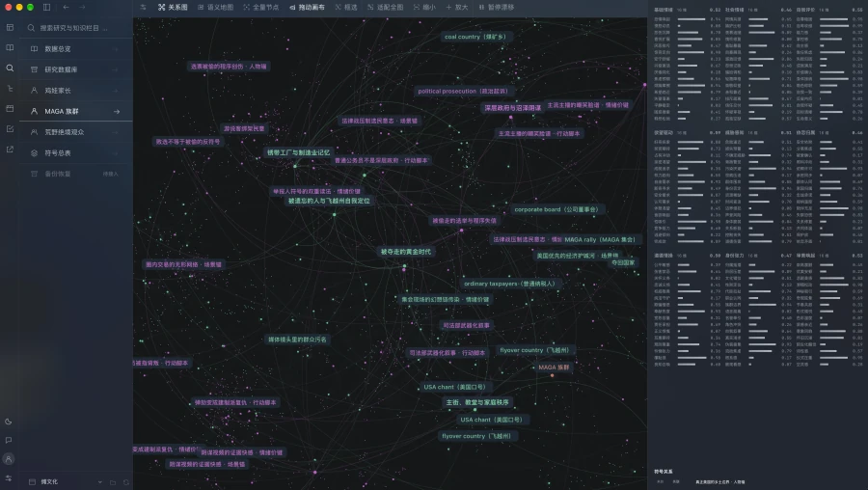
Task: Select the 主街、教堂与家庭秩序 node label
Action: 477,402
